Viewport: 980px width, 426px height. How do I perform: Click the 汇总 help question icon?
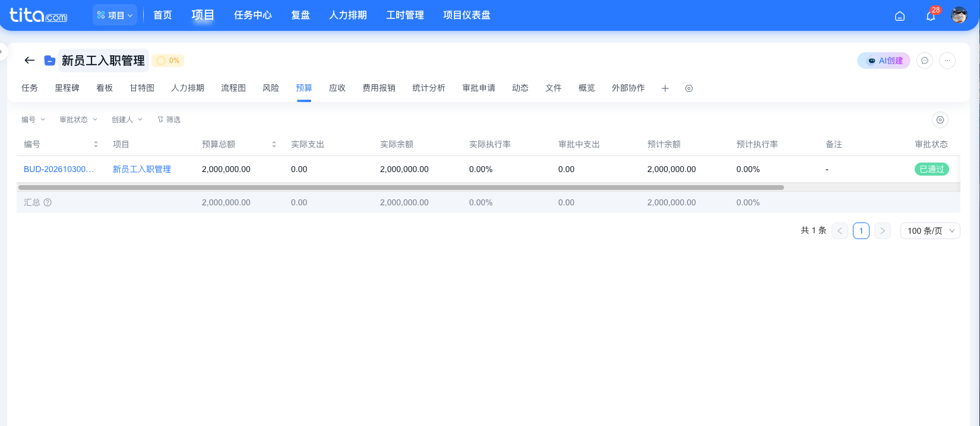48,202
